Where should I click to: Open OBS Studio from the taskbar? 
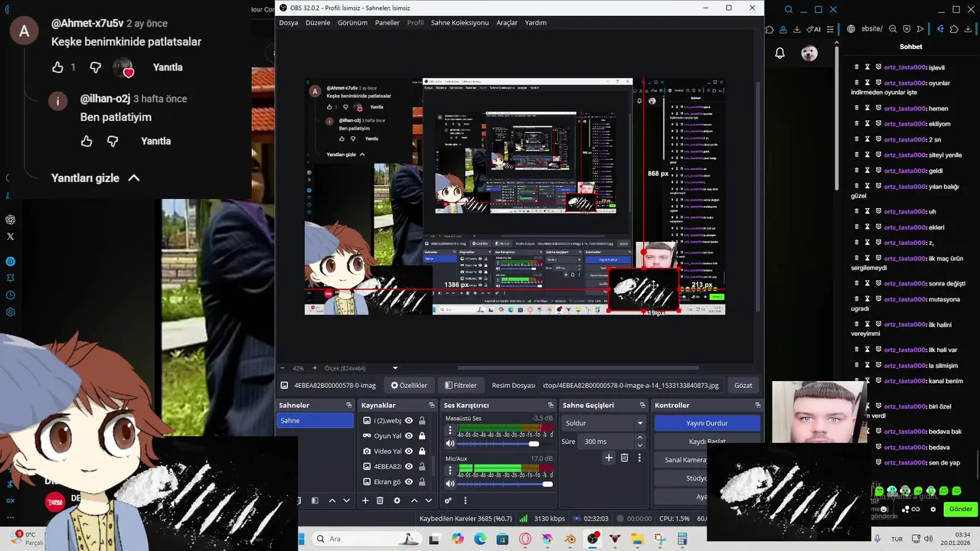point(593,539)
